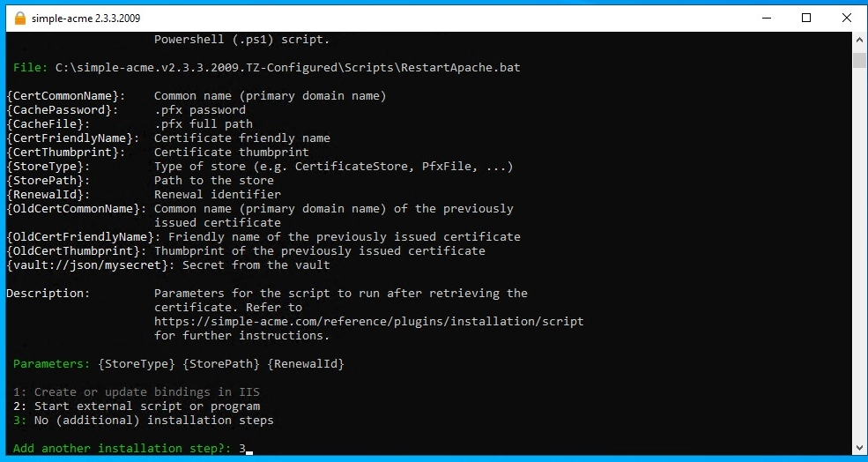Click the Add another installation step prompt input
The image size is (868, 462).
point(245,449)
